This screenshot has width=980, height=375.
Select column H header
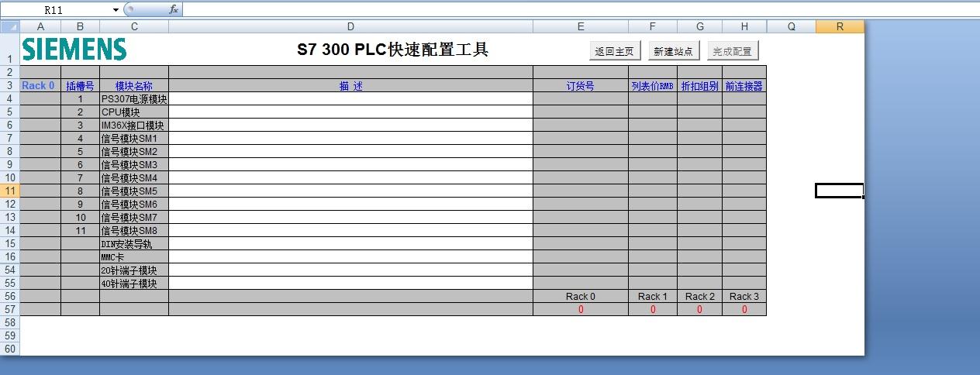(744, 26)
